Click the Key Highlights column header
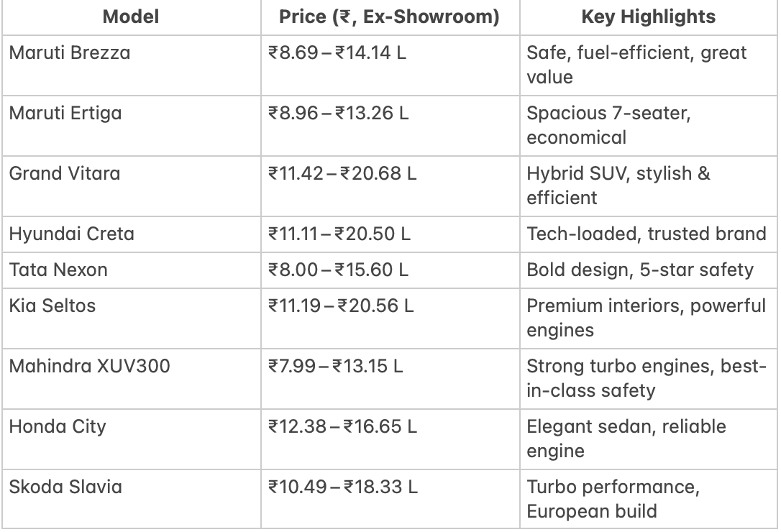 649,17
